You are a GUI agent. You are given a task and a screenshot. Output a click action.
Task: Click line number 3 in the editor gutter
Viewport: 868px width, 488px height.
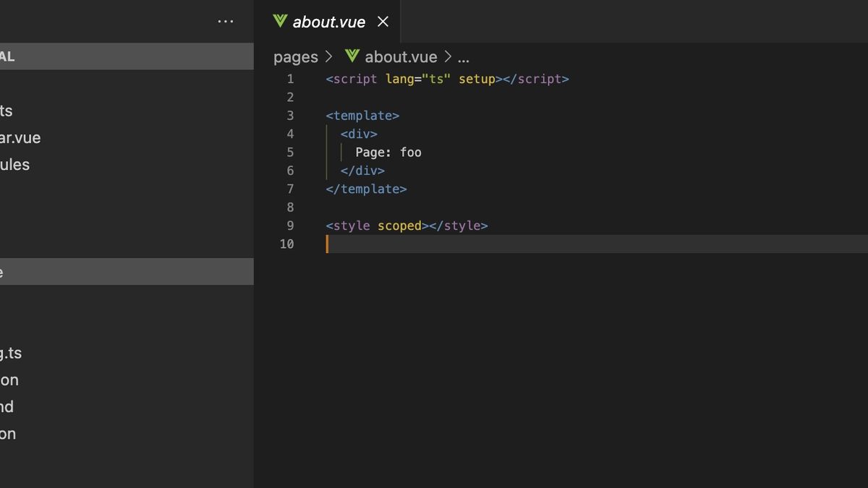point(289,115)
